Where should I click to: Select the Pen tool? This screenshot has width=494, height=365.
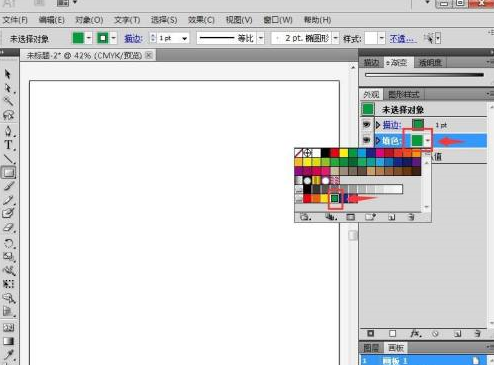click(8, 131)
